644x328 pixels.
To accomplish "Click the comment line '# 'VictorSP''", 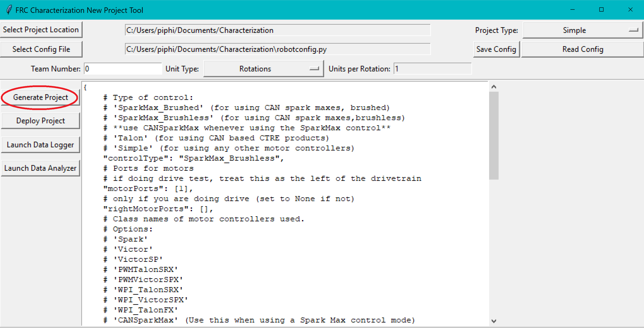I will click(x=133, y=259).
